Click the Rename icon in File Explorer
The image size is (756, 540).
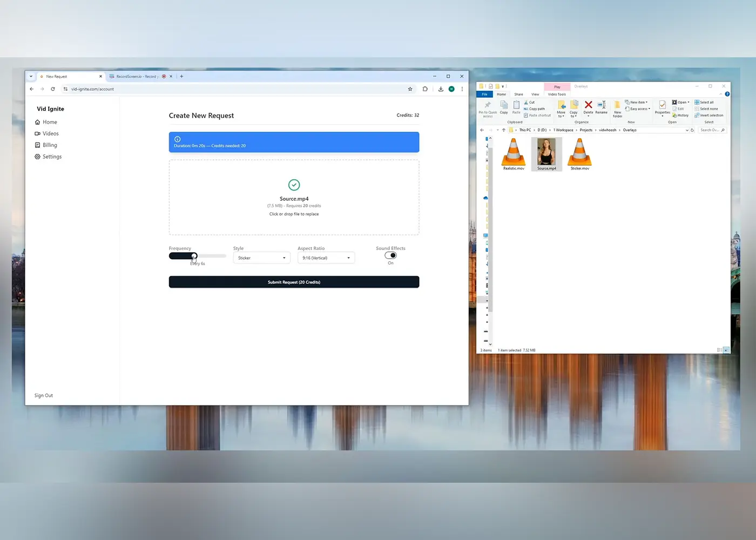click(601, 106)
